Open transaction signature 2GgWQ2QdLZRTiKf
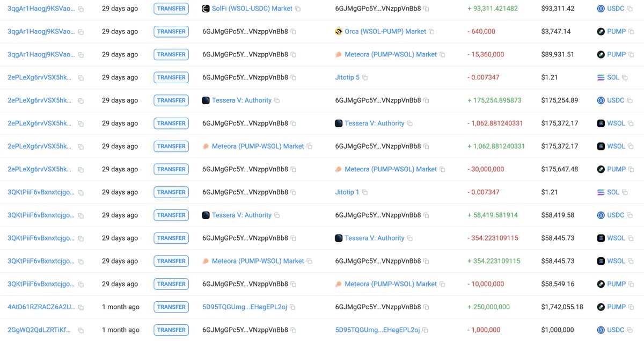 39,330
